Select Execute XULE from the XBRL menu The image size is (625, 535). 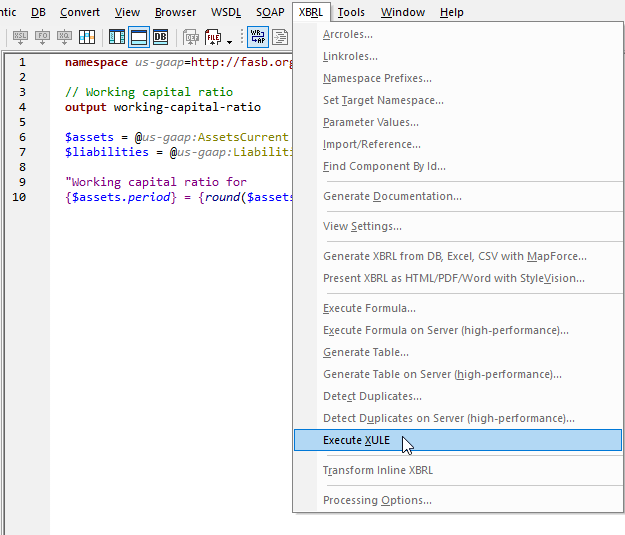click(x=356, y=440)
